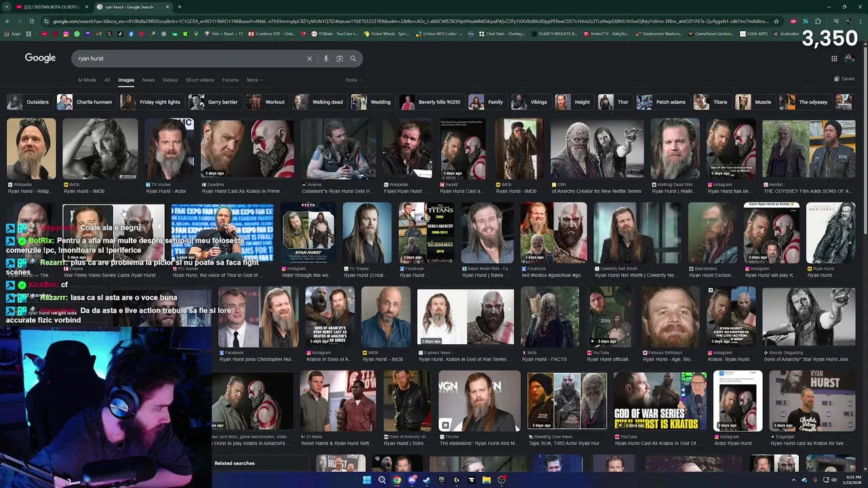Image resolution: width=868 pixels, height=488 pixels.
Task: Go back with the browser back arrow
Action: [7, 21]
